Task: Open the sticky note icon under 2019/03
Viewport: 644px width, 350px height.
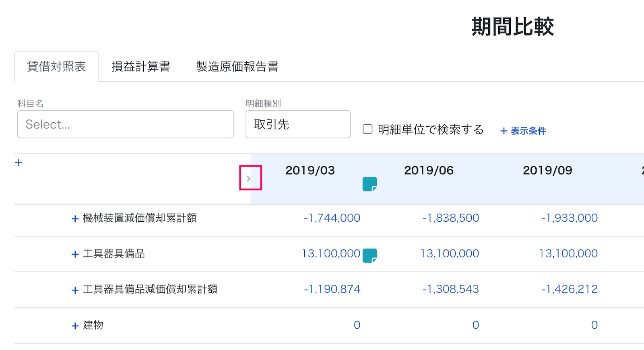Action: [x=369, y=184]
